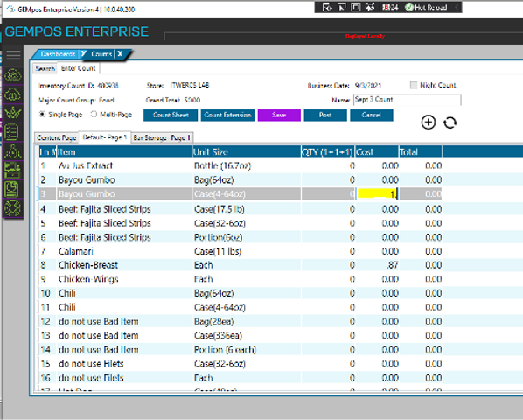Open the hamburger menu in sidebar

(13, 55)
